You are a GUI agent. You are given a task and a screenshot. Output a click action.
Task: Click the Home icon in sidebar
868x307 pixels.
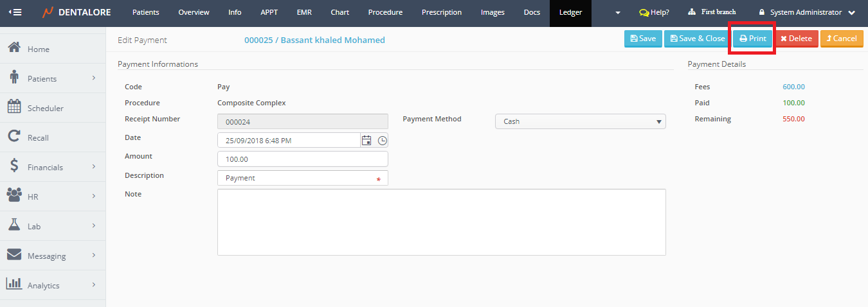point(14,49)
